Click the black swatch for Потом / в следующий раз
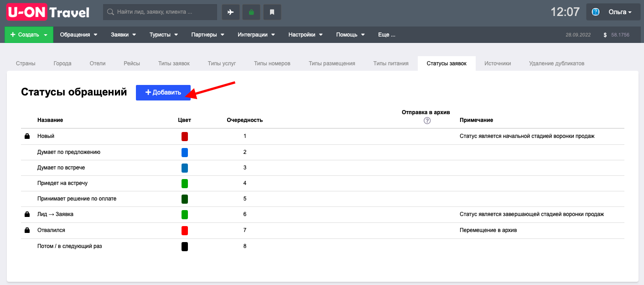The image size is (644, 285). click(185, 246)
